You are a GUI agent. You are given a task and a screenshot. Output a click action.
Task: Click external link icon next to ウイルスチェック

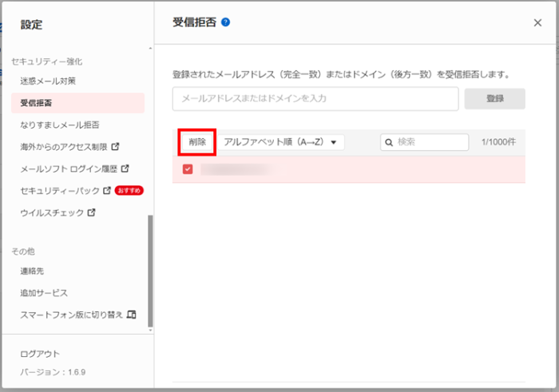[92, 212]
